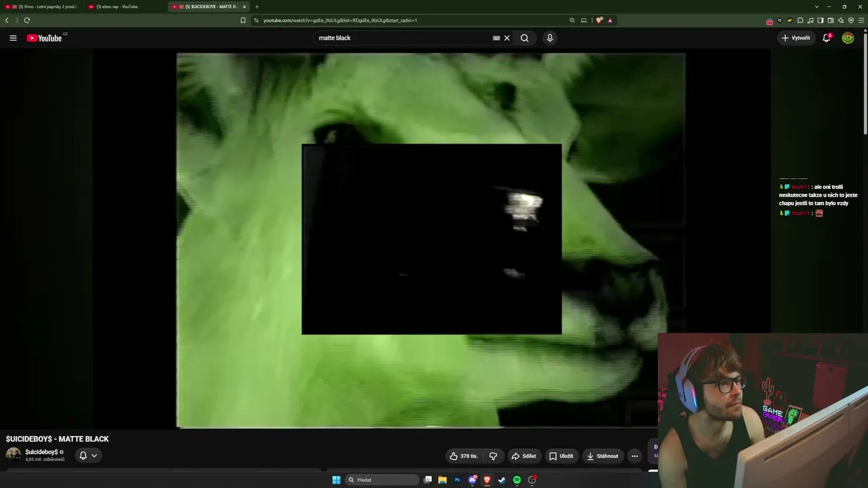Open the YouTube hamburger guide menu

pos(13,38)
